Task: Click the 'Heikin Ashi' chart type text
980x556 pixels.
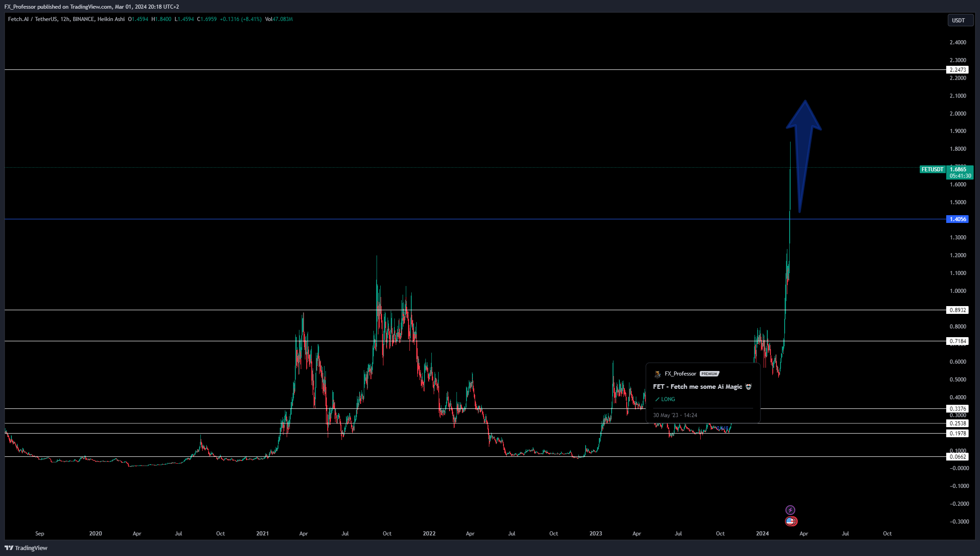Action: click(x=111, y=19)
